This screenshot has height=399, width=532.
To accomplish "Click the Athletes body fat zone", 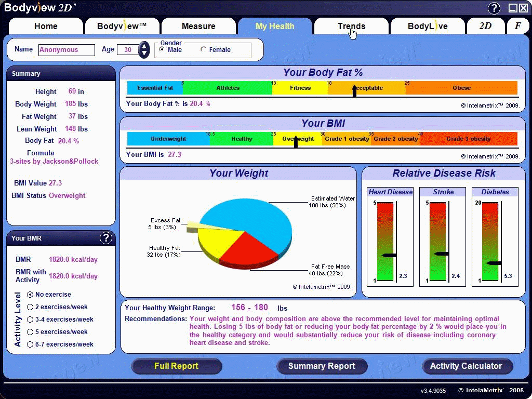I will (228, 88).
